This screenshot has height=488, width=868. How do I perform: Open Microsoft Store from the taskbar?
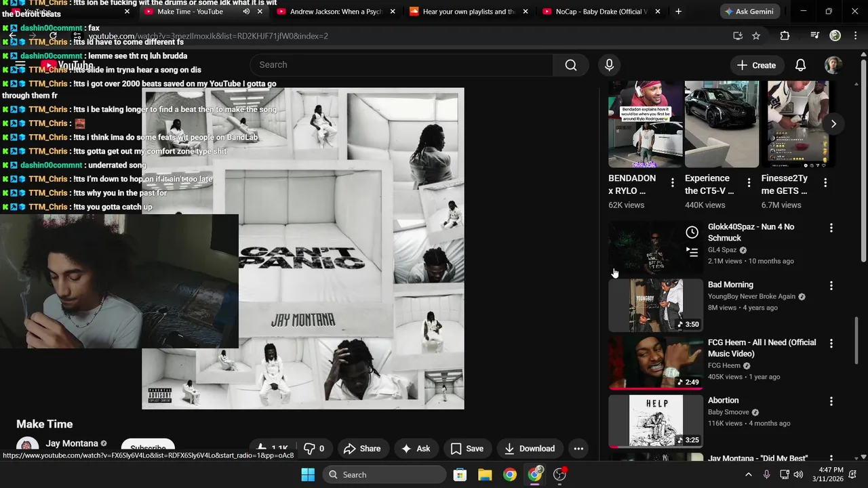tap(460, 474)
